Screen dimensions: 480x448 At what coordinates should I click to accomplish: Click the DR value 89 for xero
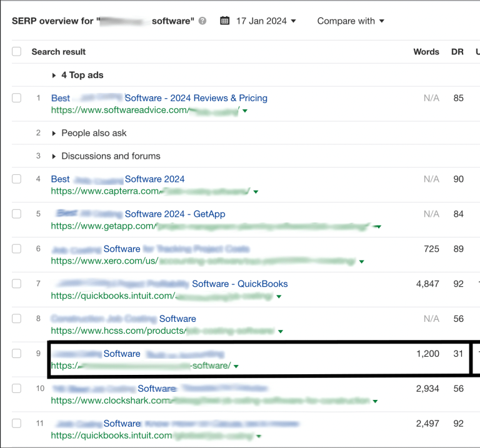coord(459,249)
